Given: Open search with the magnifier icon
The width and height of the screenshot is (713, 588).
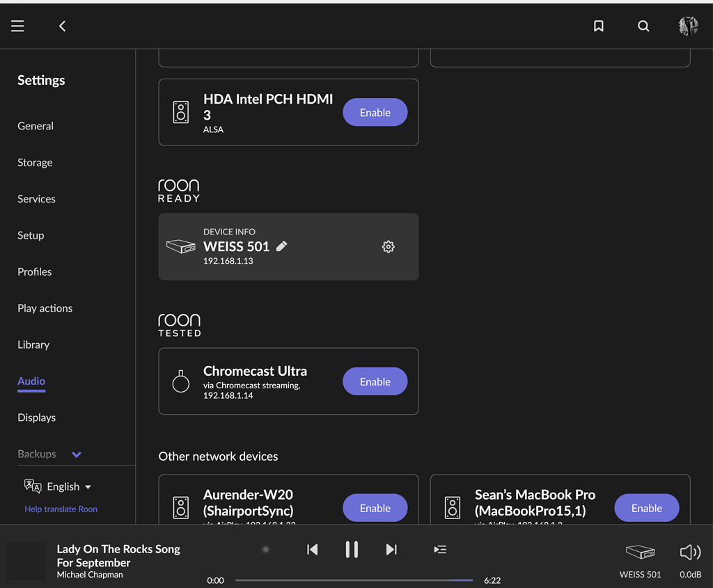Looking at the screenshot, I should 643,26.
